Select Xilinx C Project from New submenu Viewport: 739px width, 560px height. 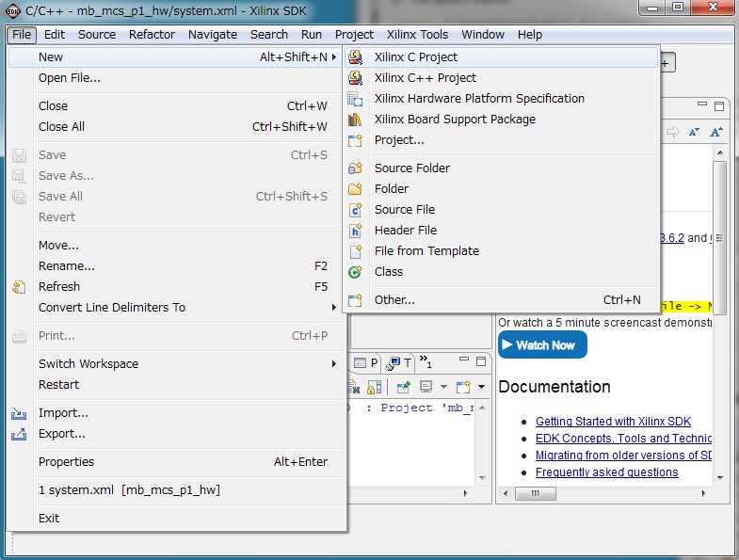point(501,57)
